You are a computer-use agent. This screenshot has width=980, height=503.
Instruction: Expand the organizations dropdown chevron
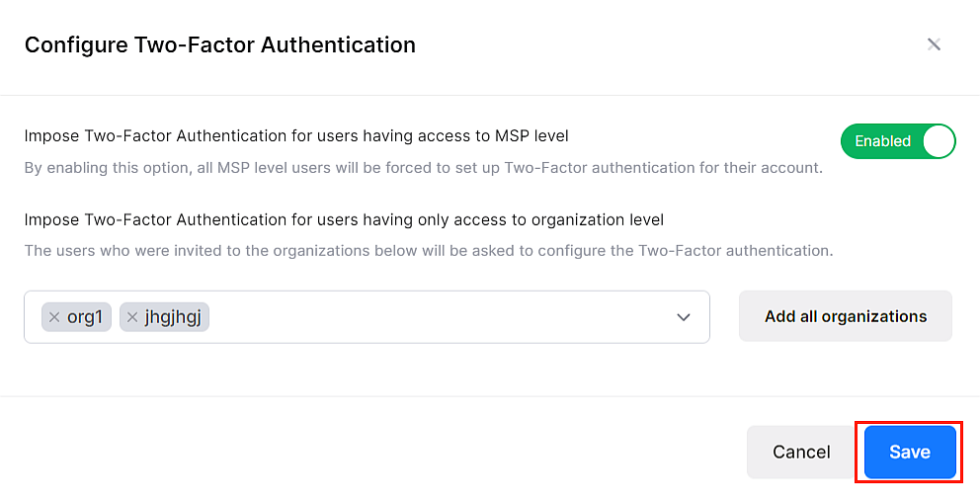tap(683, 317)
